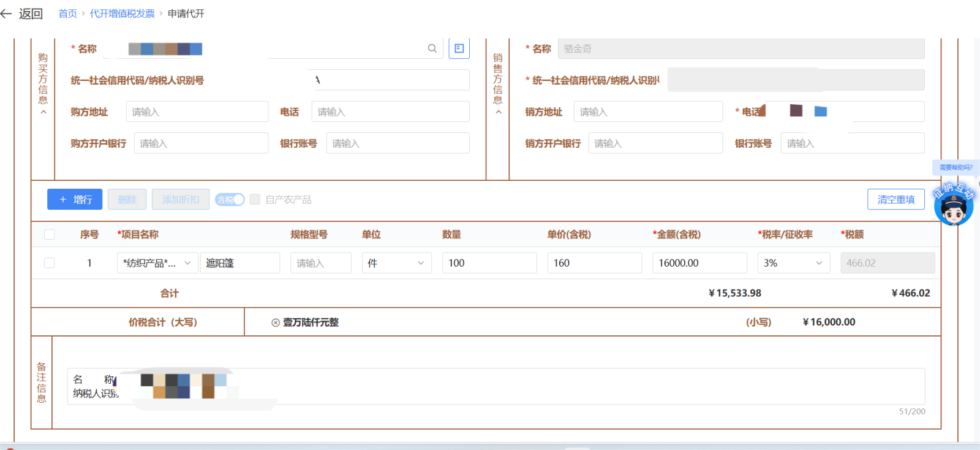Click the 清空重填 button
This screenshot has width=980, height=450.
coord(896,199)
